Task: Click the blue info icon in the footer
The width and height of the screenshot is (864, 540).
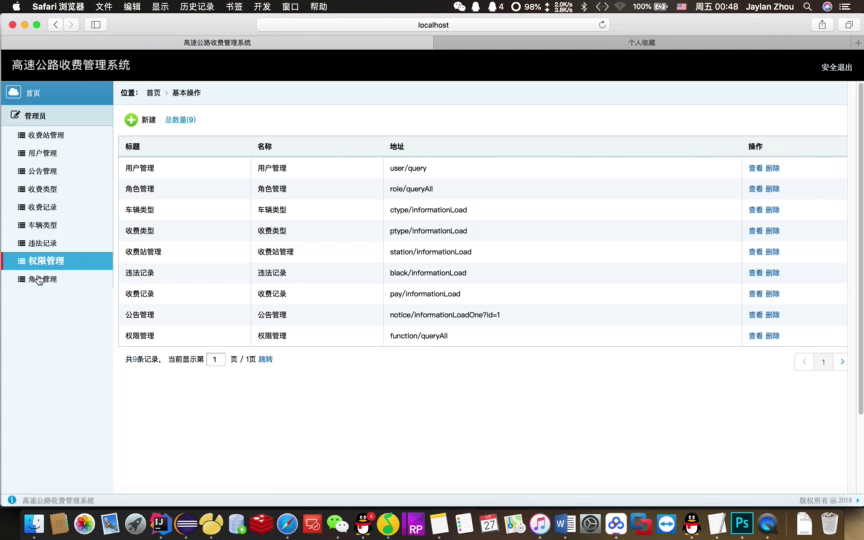Action: click(x=12, y=500)
